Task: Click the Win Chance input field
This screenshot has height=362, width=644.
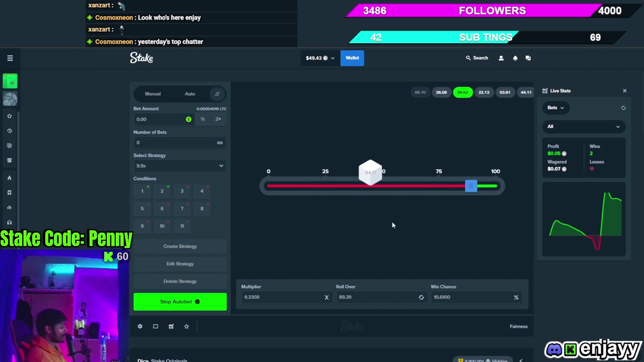Action: pyautogui.click(x=475, y=297)
